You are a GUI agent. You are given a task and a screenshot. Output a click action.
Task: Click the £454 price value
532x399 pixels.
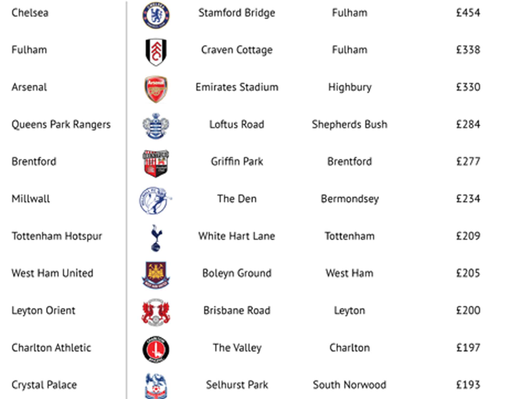[468, 13]
